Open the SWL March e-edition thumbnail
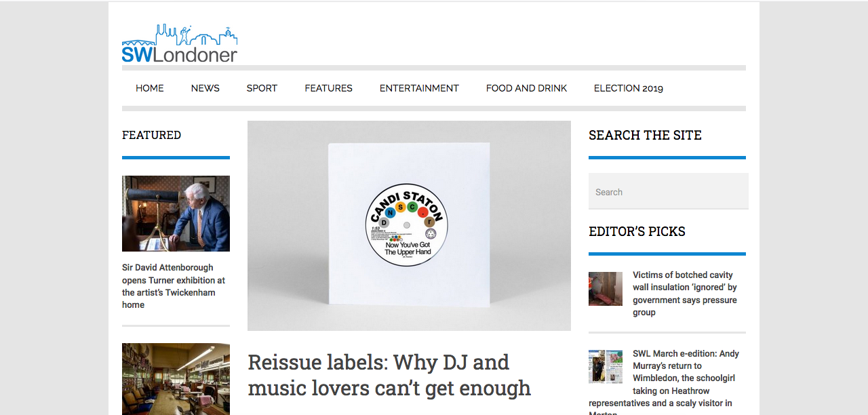Image resolution: width=868 pixels, height=415 pixels. [606, 367]
